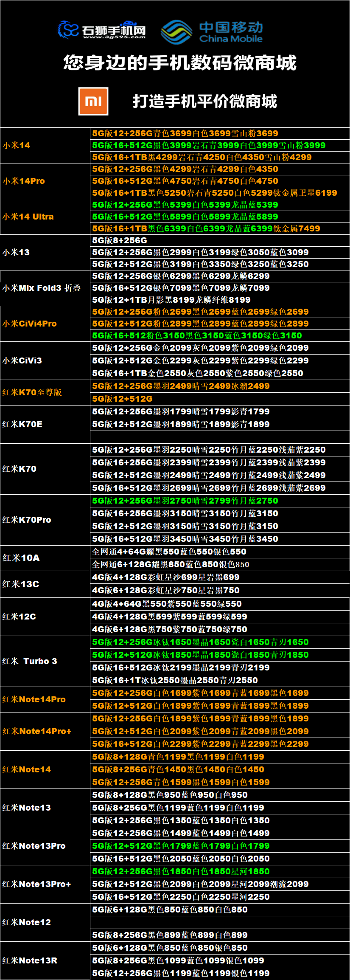Click row 5G版6+128G黑色850蓝色850银色850
This screenshot has height=980, width=350.
[x=220, y=948]
